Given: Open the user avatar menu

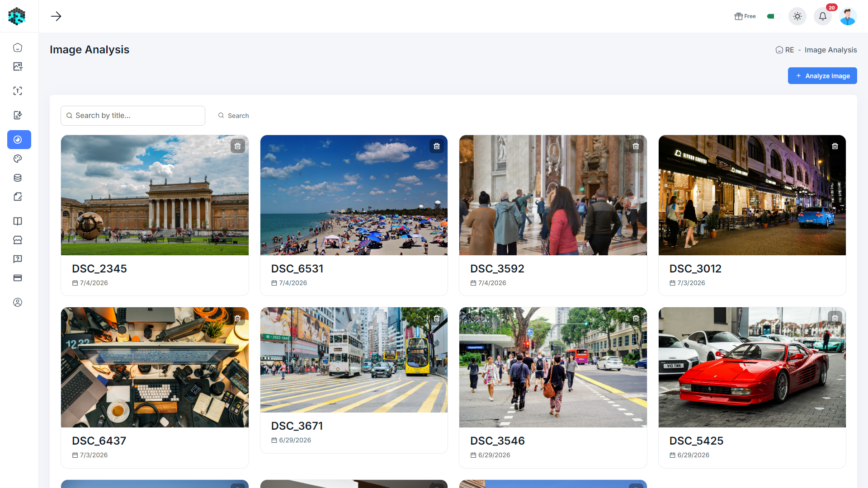Looking at the screenshot, I should (848, 16).
